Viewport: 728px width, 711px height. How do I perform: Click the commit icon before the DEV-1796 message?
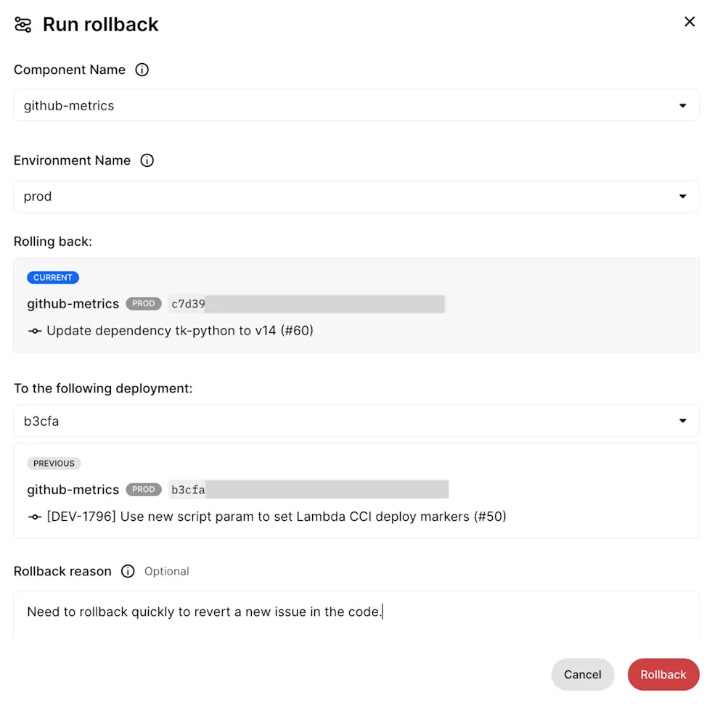(35, 517)
